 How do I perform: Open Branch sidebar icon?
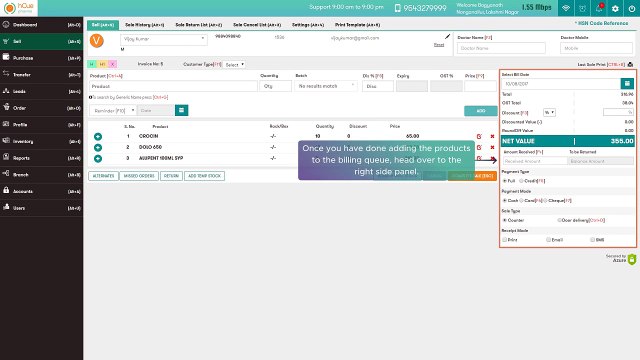pyautogui.click(x=6, y=174)
